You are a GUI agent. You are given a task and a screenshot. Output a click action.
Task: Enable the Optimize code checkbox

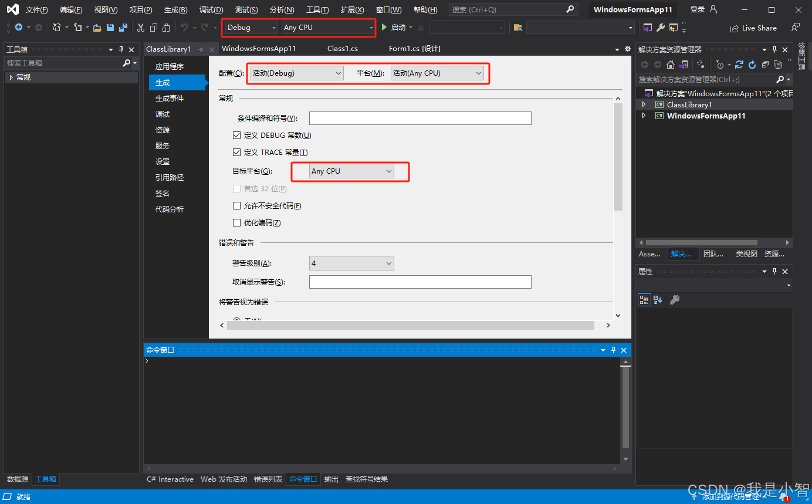[237, 223]
